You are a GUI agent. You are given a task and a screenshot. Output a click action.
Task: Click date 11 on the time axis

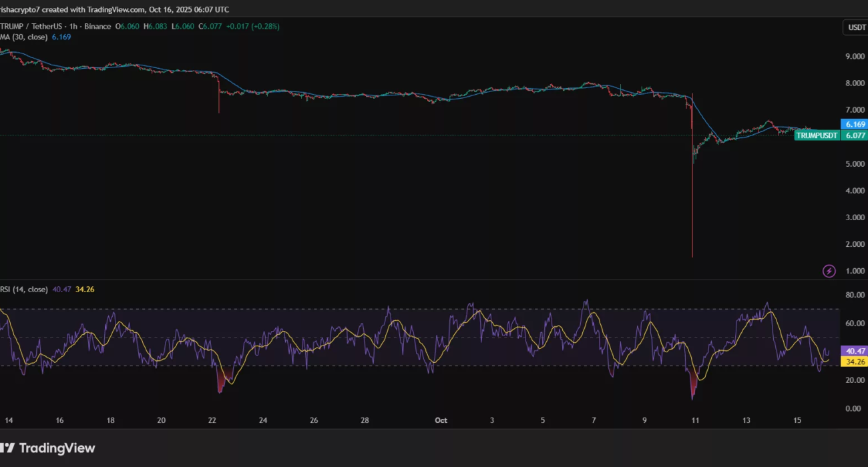coord(695,420)
